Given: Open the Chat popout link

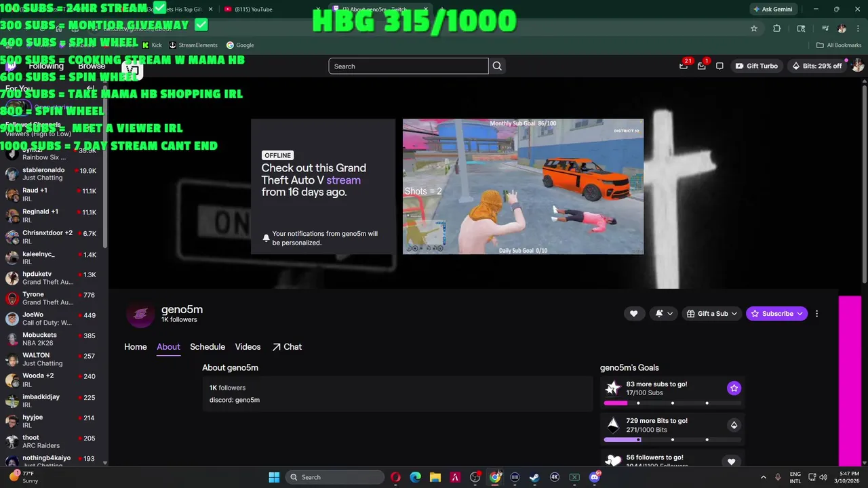Looking at the screenshot, I should 287,346.
